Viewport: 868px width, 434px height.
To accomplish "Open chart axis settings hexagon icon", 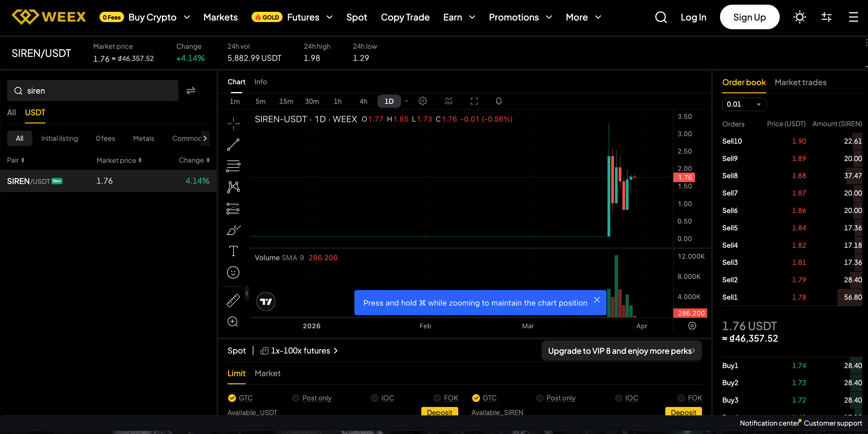I will [692, 326].
